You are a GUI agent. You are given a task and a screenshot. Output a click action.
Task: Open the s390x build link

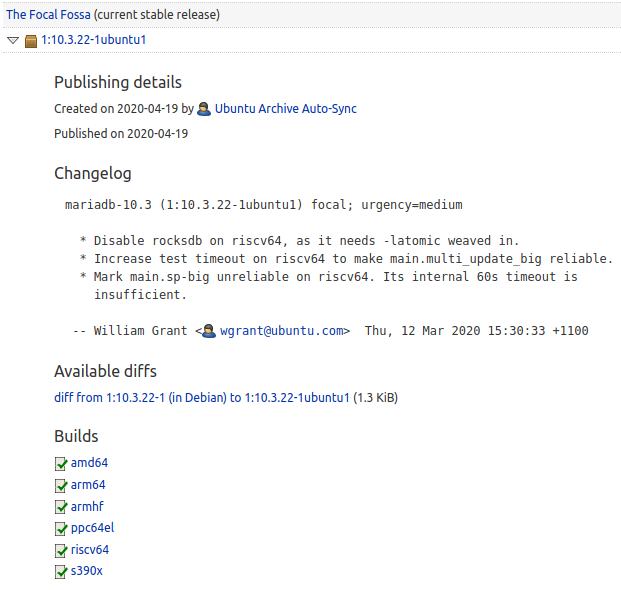[87, 572]
